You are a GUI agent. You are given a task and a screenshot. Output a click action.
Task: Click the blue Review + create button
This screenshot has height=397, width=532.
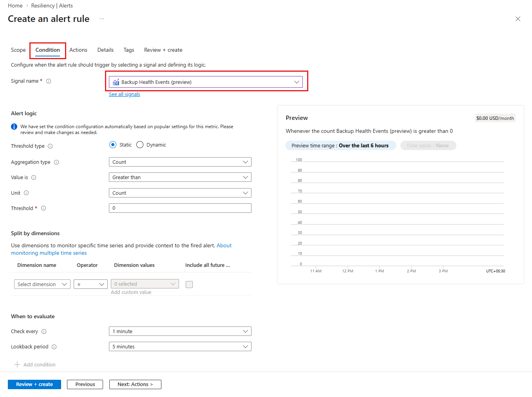[x=34, y=384]
